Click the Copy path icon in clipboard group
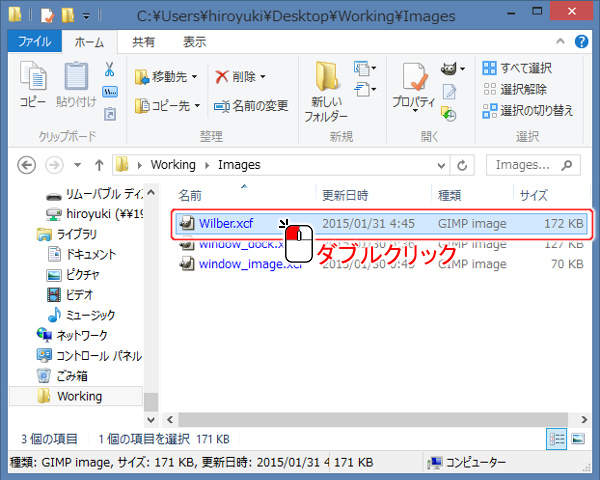 110,92
